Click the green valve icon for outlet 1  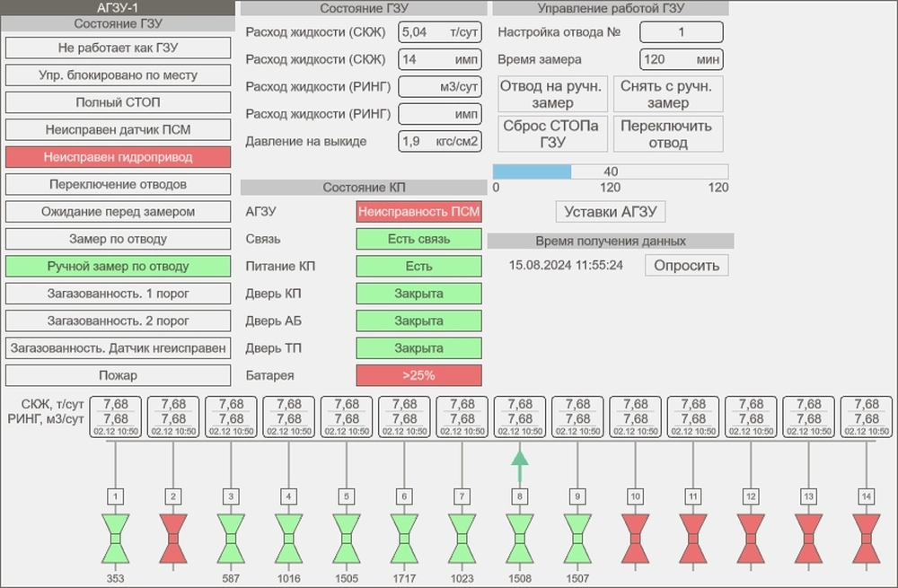tap(116, 539)
